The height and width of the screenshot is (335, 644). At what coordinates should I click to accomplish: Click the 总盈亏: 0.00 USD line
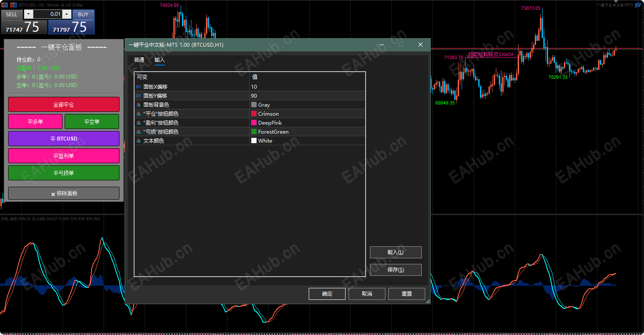[38, 68]
